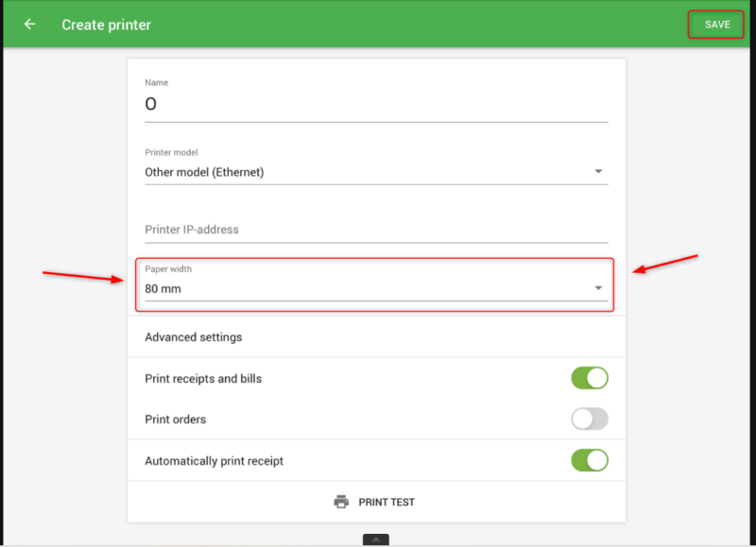This screenshot has width=756, height=547.
Task: Click the Print receipts and bills label
Action: [x=203, y=379]
